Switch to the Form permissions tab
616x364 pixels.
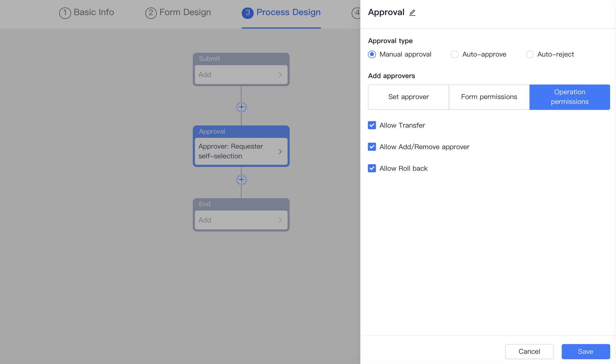point(489,97)
